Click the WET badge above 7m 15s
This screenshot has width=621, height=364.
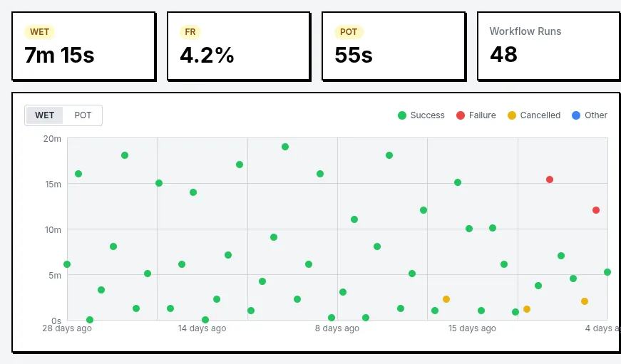tap(40, 32)
